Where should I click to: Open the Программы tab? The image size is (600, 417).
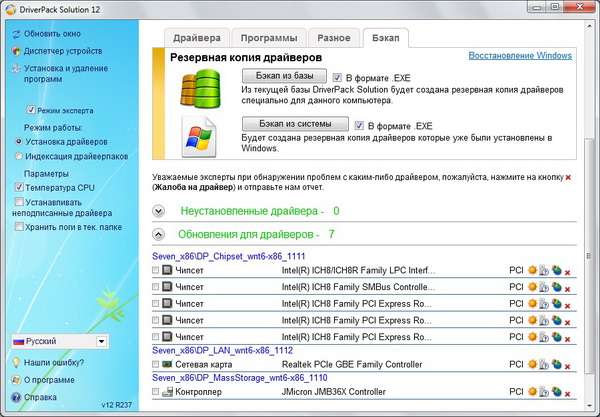(265, 38)
